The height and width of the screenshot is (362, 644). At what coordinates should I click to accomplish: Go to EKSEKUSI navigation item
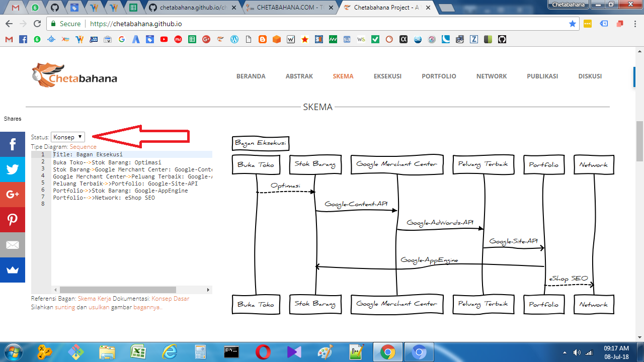click(x=387, y=76)
